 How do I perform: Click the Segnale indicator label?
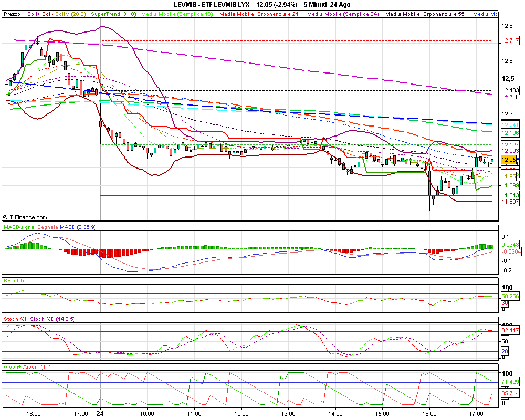tap(48, 227)
